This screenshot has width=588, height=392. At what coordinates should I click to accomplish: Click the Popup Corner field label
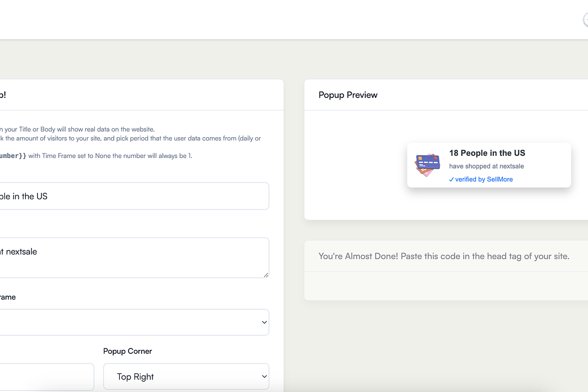click(x=127, y=351)
